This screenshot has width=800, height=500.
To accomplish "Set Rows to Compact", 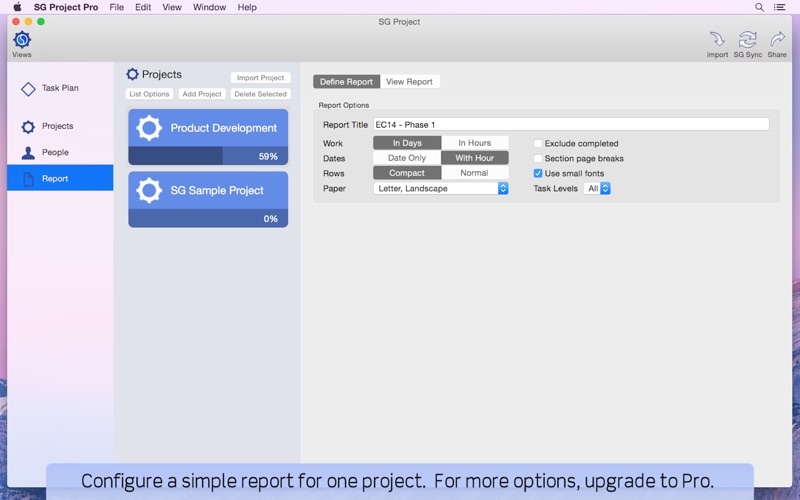I will click(x=407, y=173).
